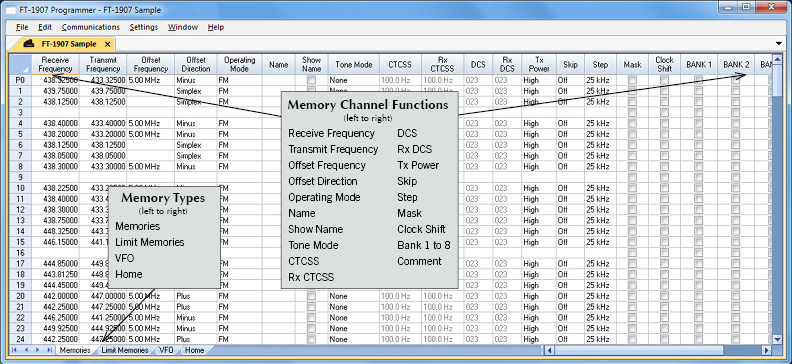The height and width of the screenshot is (364, 792).
Task: Open the Help menu
Action: 216,27
